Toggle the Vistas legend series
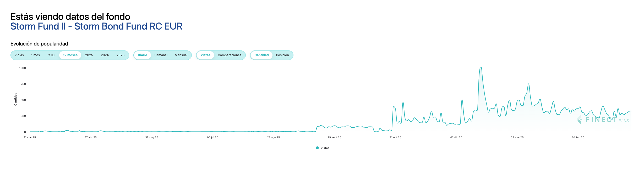This screenshot has width=644, height=171. [x=323, y=148]
